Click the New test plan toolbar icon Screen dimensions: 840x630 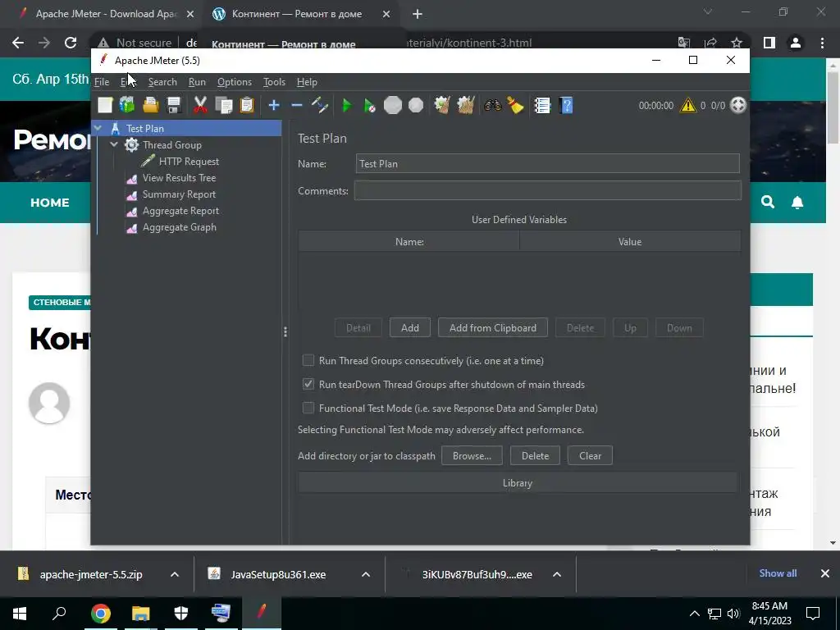tap(105, 105)
